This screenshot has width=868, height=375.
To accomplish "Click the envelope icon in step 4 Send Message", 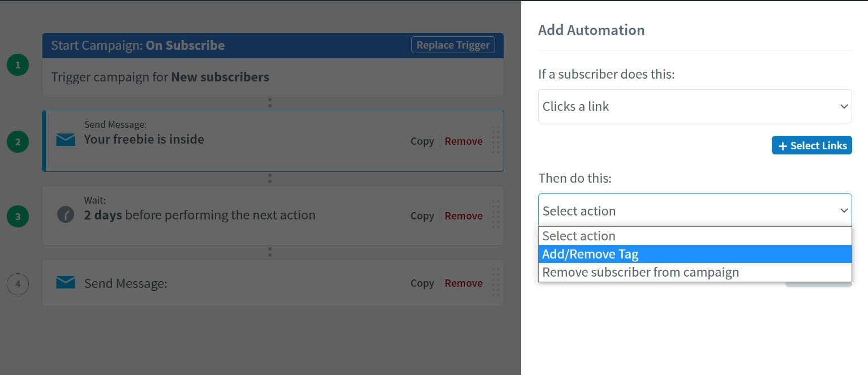I will [66, 282].
